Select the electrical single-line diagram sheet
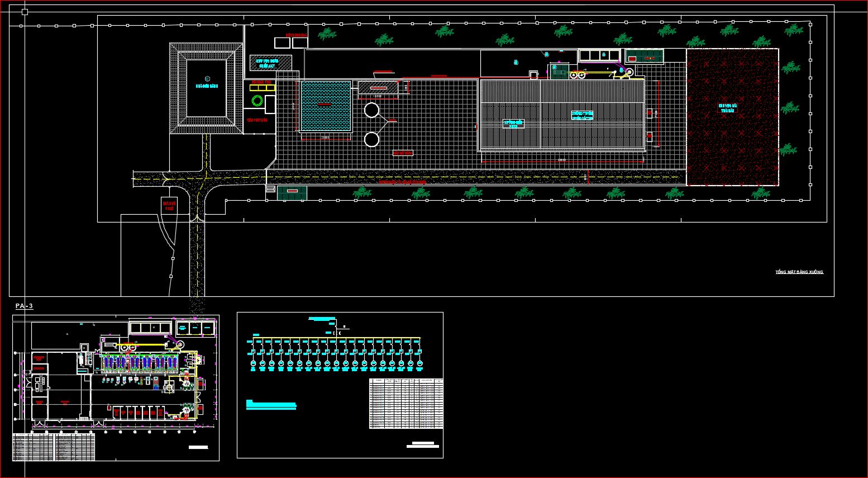Viewport: 868px width, 478px height. click(x=340, y=385)
